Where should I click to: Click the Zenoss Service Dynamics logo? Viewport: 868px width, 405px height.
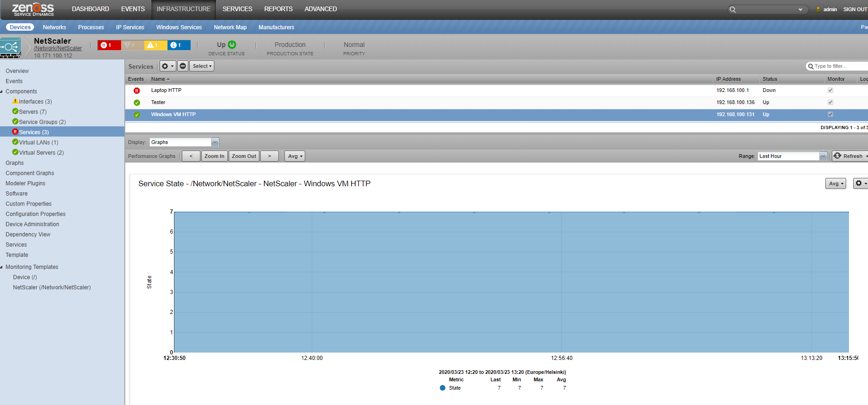point(33,9)
